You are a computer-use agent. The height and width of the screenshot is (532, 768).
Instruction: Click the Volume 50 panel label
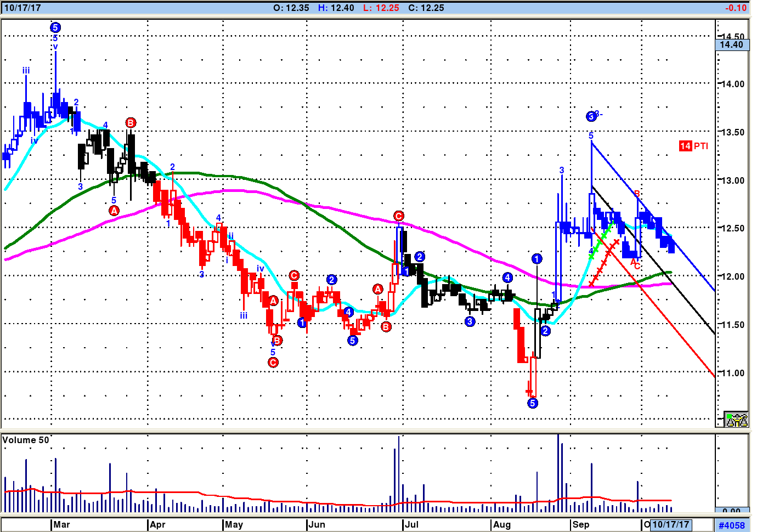pyautogui.click(x=25, y=440)
